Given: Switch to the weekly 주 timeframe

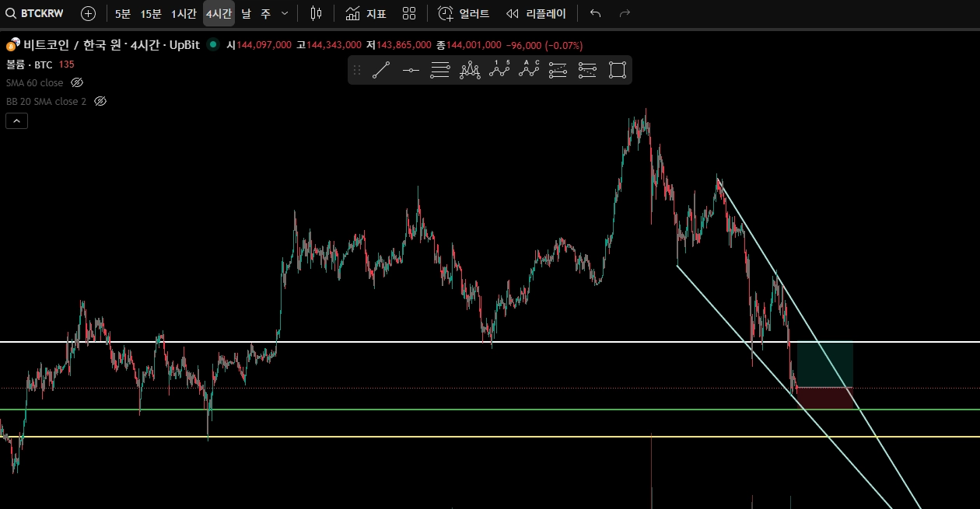Looking at the screenshot, I should 266,13.
